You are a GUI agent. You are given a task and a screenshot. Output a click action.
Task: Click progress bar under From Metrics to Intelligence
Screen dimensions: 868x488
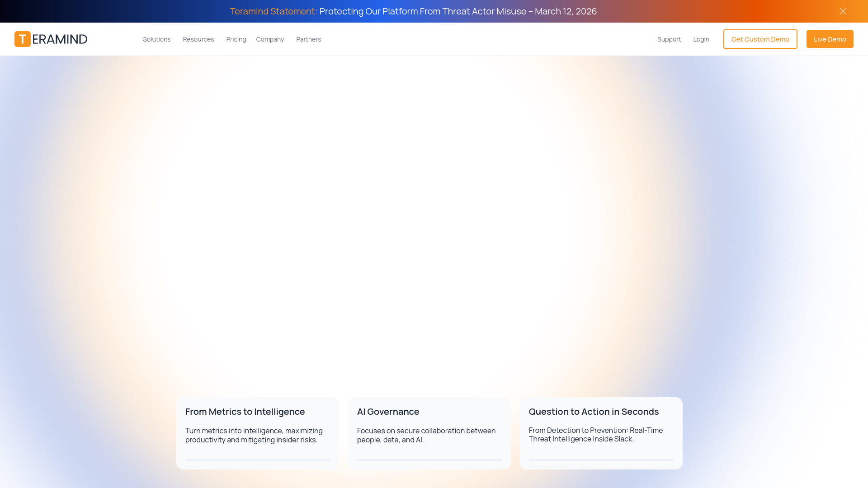tap(258, 460)
